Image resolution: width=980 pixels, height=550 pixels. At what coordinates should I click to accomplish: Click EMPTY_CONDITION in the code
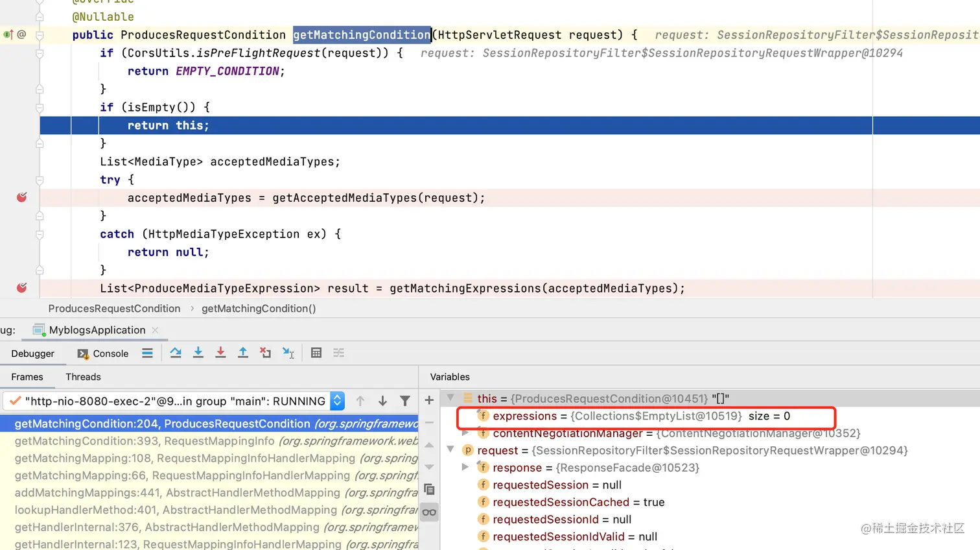(227, 71)
